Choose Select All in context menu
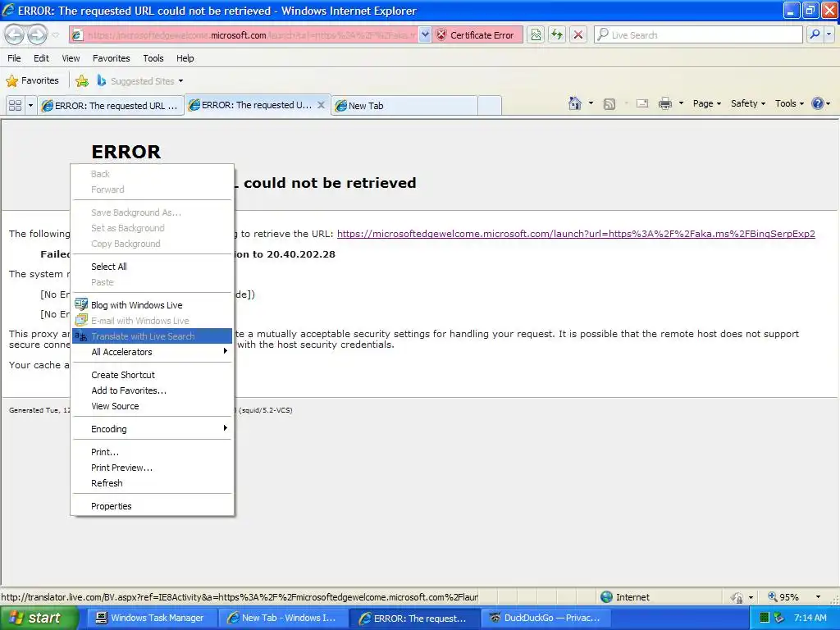840x630 pixels. (152, 267)
